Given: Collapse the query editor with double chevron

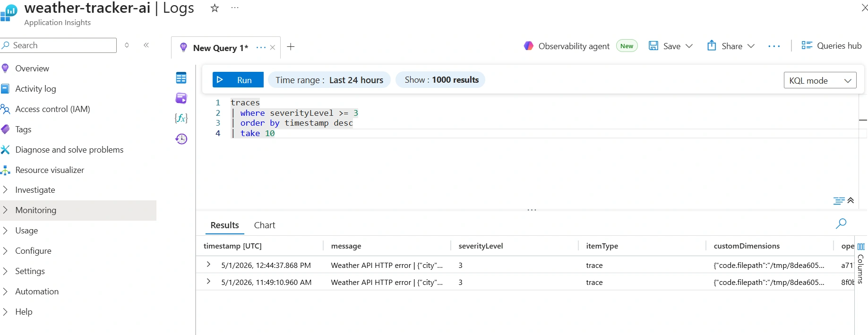Looking at the screenshot, I should 851,200.
